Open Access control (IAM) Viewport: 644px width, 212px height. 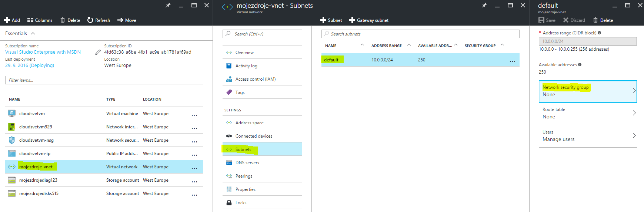coord(262,79)
